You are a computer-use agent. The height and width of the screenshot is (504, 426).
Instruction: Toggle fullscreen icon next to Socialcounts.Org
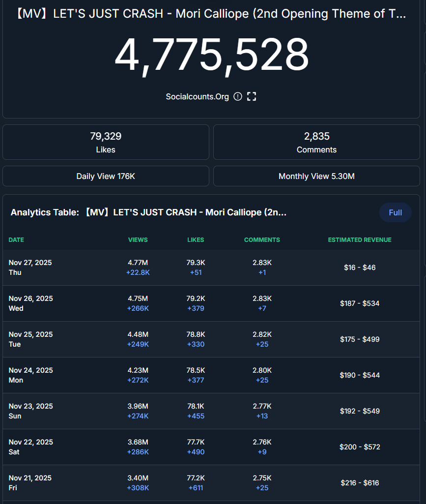pos(252,96)
